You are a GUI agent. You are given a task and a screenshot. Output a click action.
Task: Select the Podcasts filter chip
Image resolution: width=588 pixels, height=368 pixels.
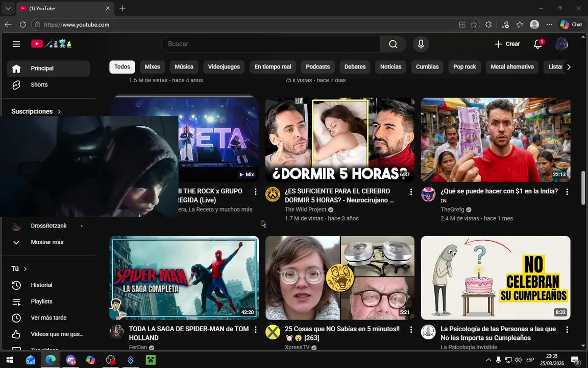[317, 66]
